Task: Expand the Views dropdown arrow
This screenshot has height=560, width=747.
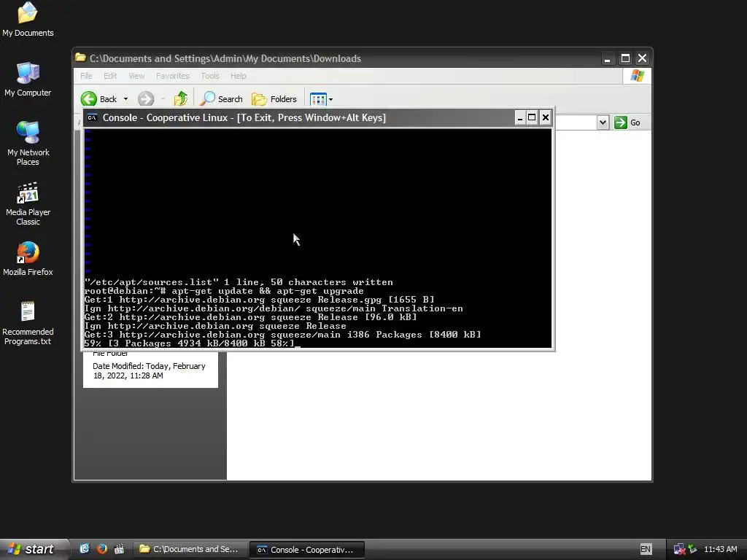Action: [x=330, y=99]
